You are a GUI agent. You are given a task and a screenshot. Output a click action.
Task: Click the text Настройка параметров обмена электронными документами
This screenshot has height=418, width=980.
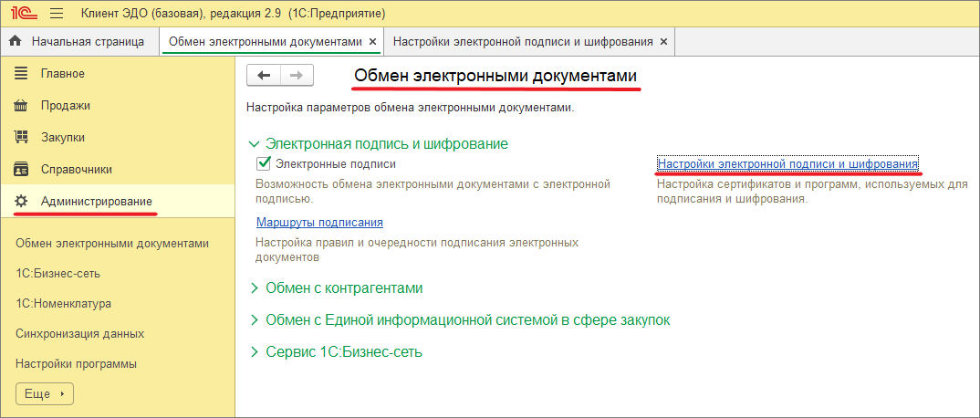(x=410, y=108)
